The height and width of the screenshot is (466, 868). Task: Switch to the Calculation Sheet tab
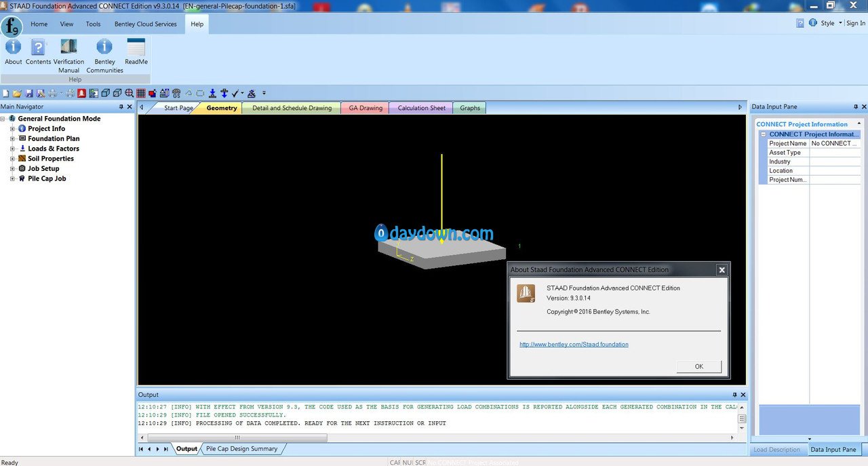pos(422,108)
